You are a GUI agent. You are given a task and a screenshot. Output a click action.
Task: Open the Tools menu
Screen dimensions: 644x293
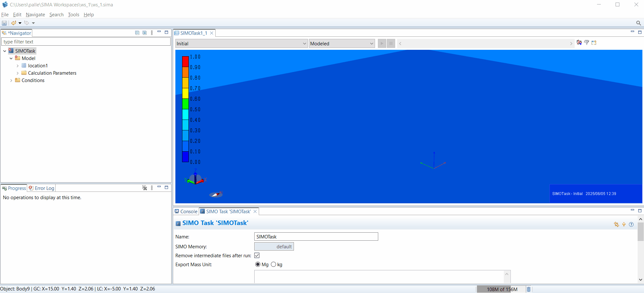pos(73,15)
